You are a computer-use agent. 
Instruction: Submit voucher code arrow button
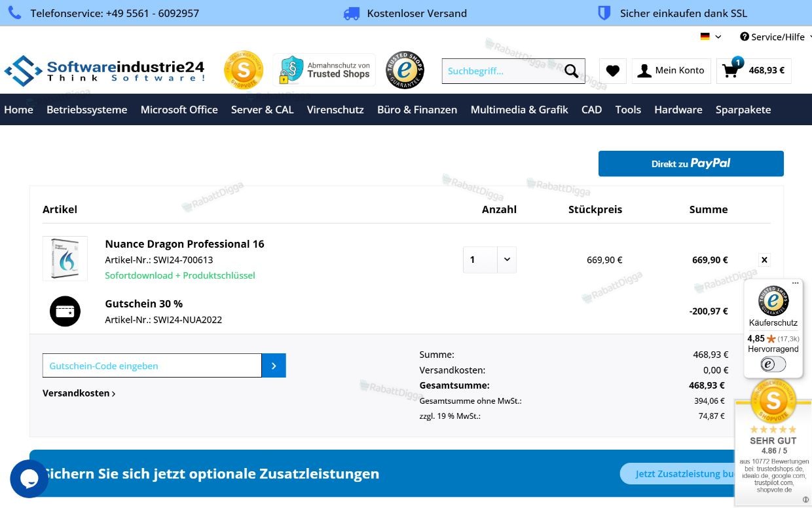tap(274, 366)
